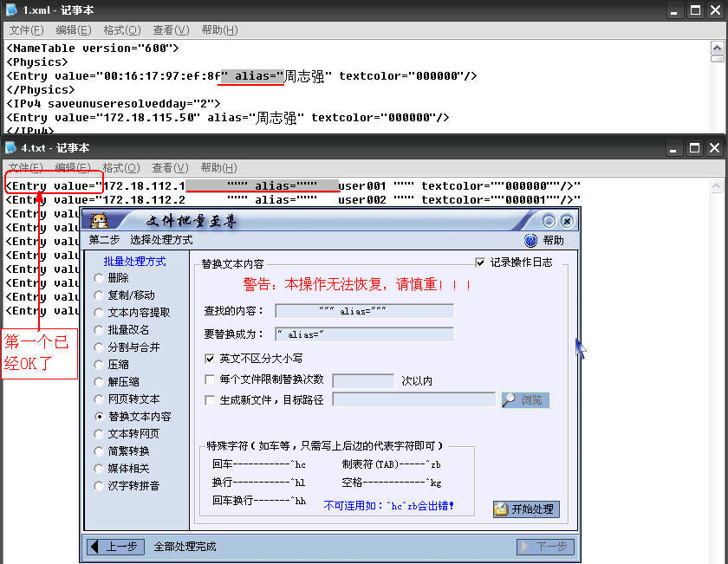Viewport: 728px width, 564px height.
Task: Click the Notepad icon in 4.txt title bar
Action: pos(9,147)
